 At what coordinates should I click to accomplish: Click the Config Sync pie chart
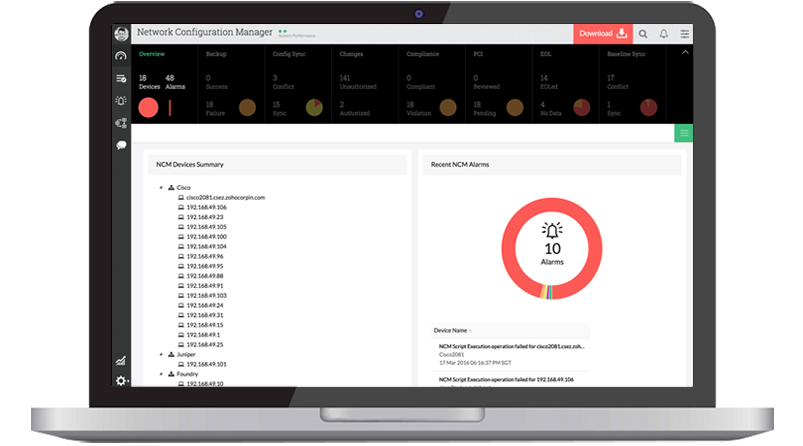click(x=314, y=108)
